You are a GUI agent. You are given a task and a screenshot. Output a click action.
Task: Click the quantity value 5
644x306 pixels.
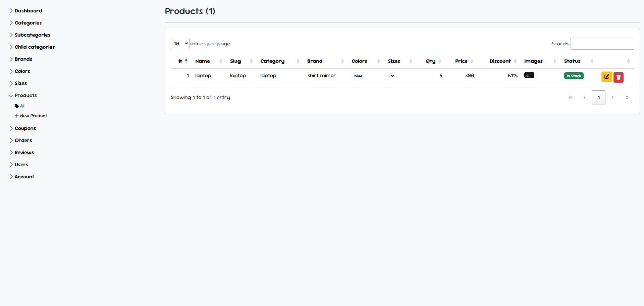441,76
